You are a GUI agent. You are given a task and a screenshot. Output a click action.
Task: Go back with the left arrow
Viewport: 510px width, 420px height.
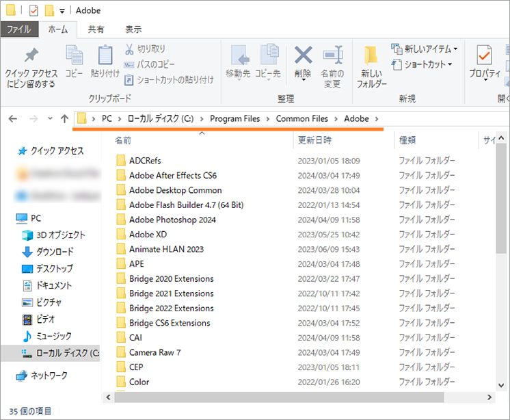pos(13,119)
